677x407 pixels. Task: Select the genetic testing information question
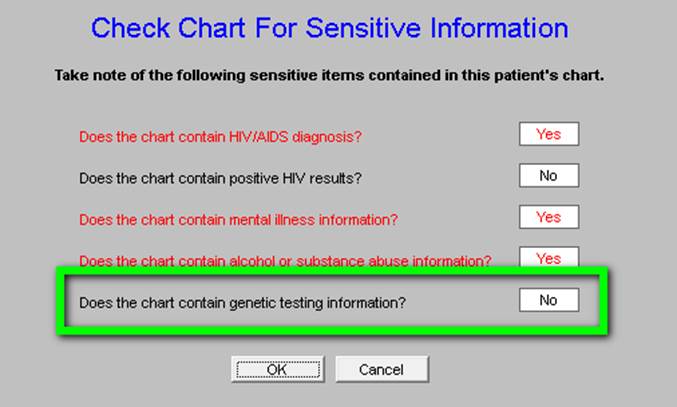pyautogui.click(x=242, y=303)
